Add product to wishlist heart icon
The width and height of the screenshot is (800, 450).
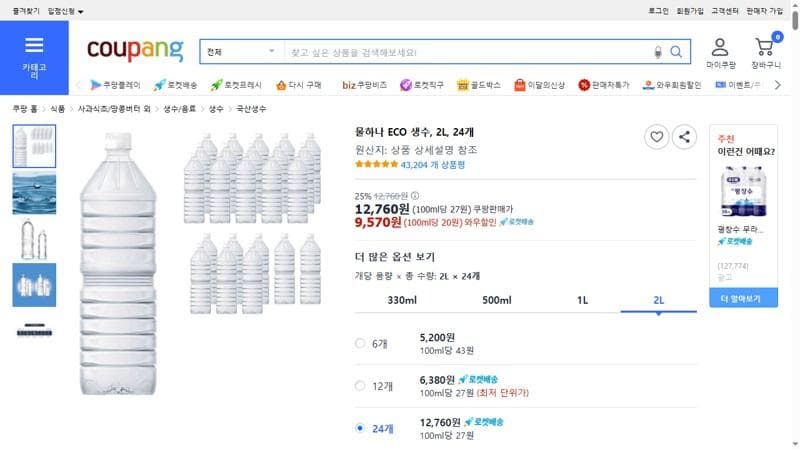click(x=657, y=137)
